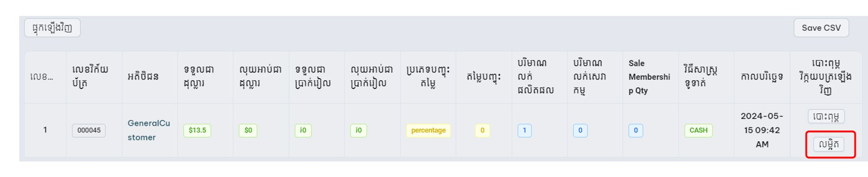Click the អតិថិជន customer column header

click(x=143, y=77)
